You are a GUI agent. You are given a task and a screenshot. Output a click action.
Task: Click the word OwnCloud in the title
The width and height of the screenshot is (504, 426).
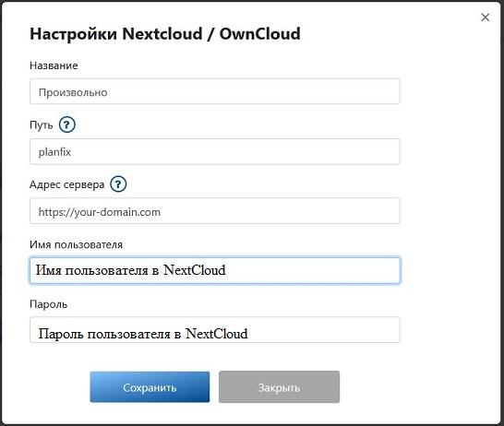tap(260, 34)
